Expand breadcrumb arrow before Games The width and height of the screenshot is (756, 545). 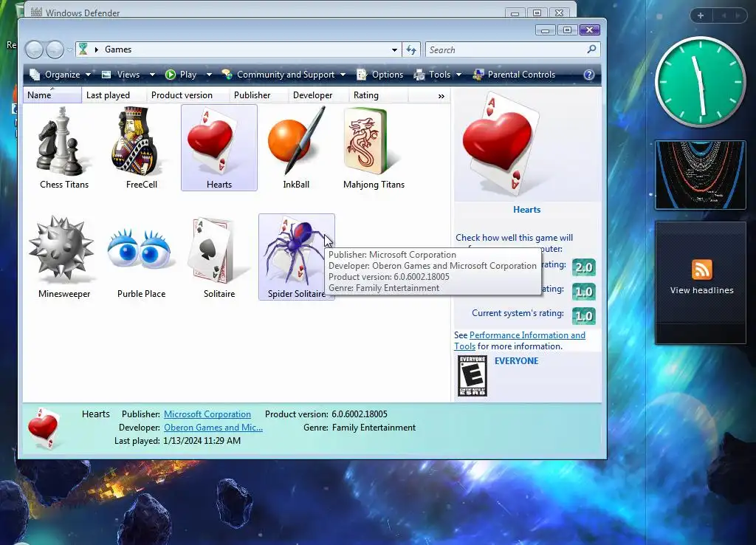(x=97, y=49)
